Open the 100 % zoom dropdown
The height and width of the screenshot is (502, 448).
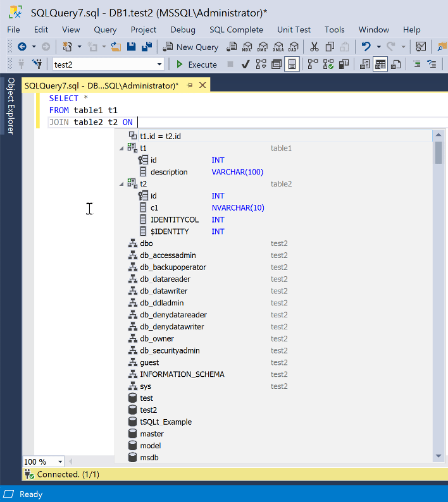coord(60,462)
